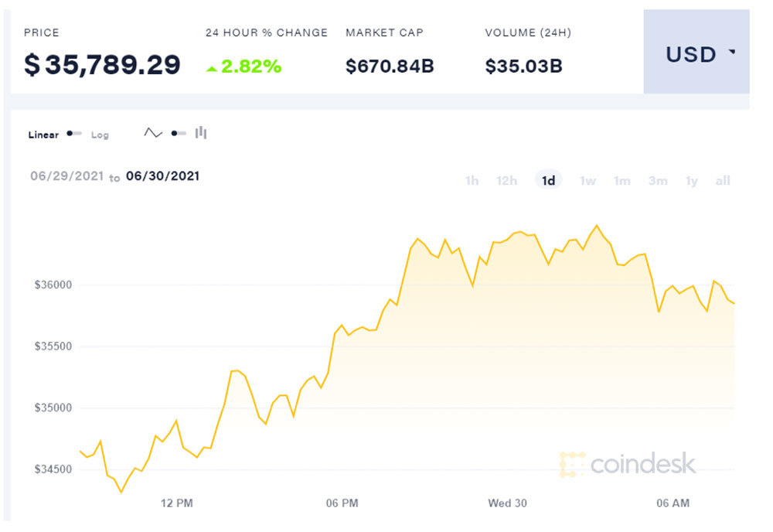Toggle the line/candlestick chart switch
The height and width of the screenshot is (532, 773).
tap(179, 133)
